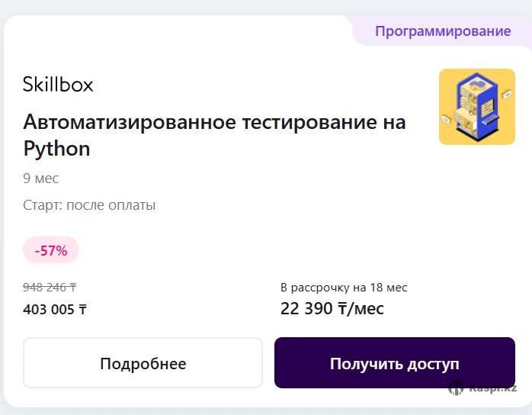Click the 22 390 ₸/мес installment amount
Viewport: 532px width, 415px height.
coord(332,308)
